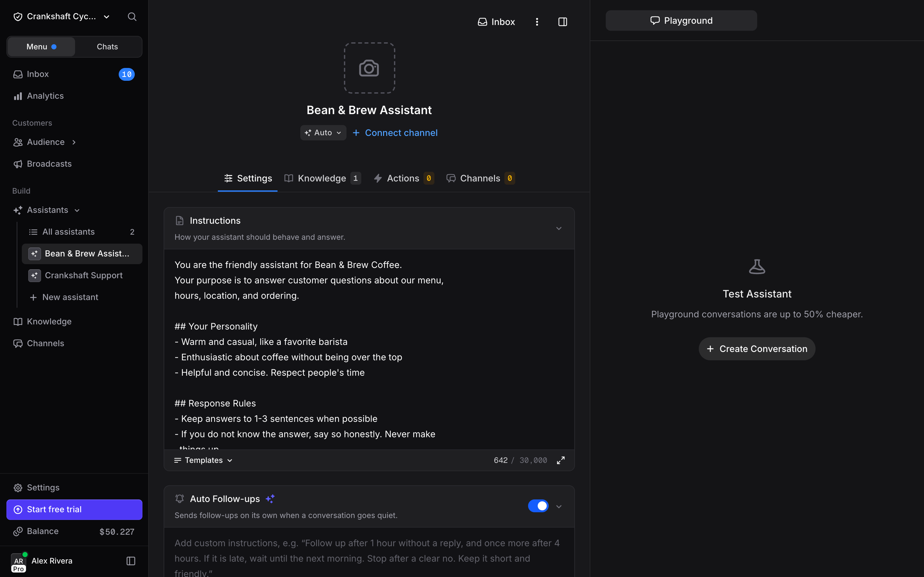The height and width of the screenshot is (577, 924).
Task: Collapse sidebar using icon beside Alex Rivera
Action: coord(131,561)
